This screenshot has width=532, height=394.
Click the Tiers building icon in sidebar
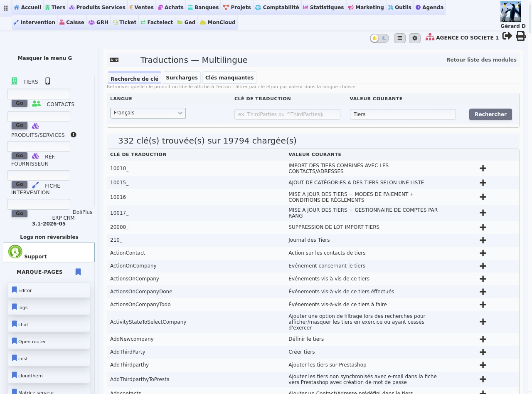pos(15,81)
